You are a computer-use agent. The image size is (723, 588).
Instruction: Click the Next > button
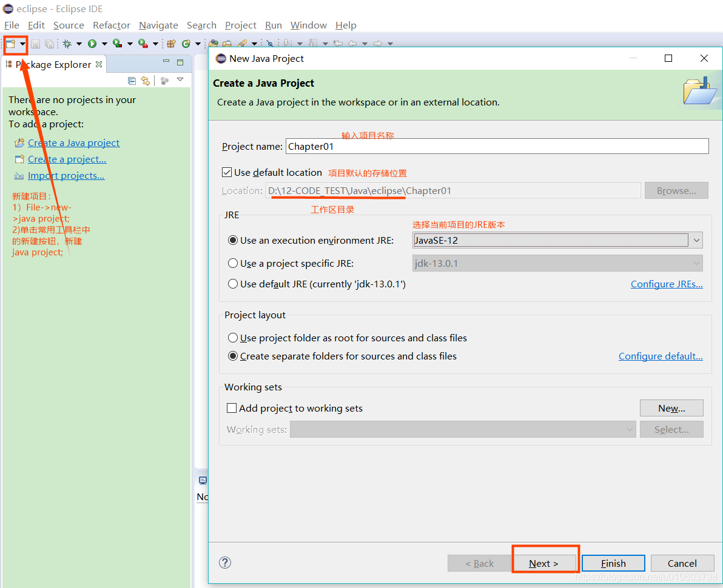click(x=543, y=563)
